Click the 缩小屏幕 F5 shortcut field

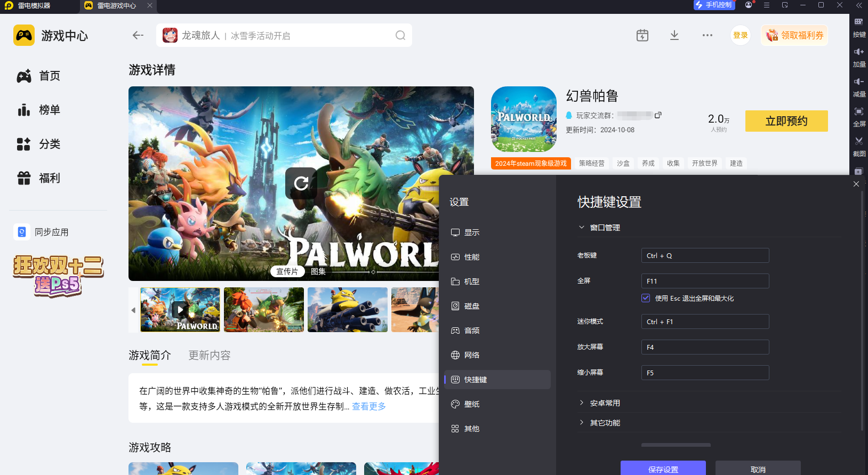[x=705, y=373]
